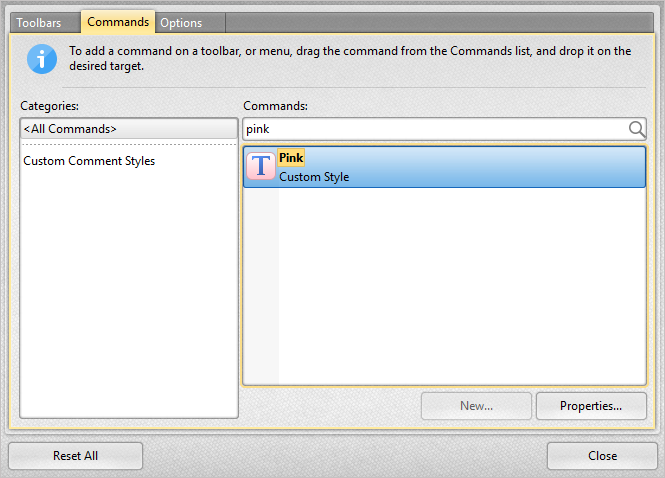This screenshot has height=478, width=665.
Task: Click empty space in the Commands list
Action: (x=460, y=290)
